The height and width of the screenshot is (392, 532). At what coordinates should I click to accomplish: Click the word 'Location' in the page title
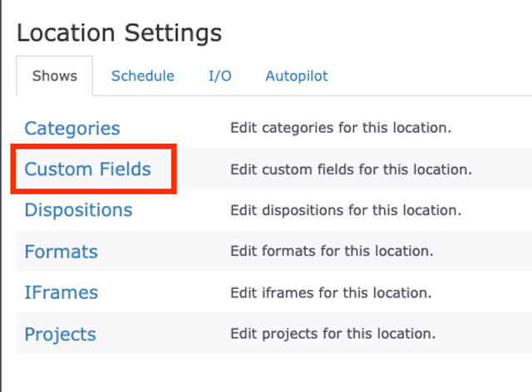coord(66,33)
